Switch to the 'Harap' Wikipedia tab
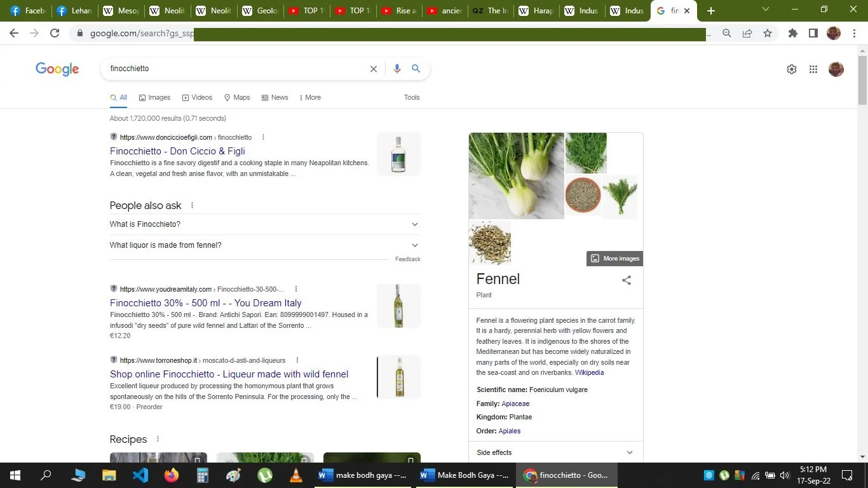The width and height of the screenshot is (868, 488). pos(536,11)
